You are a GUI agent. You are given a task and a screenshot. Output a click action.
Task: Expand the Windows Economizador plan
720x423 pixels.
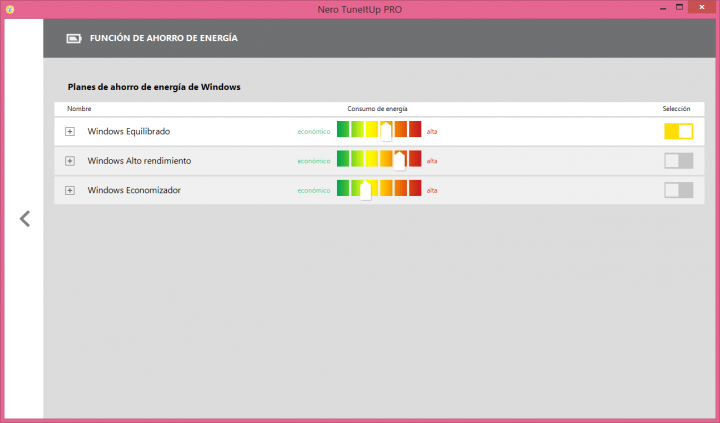70,191
